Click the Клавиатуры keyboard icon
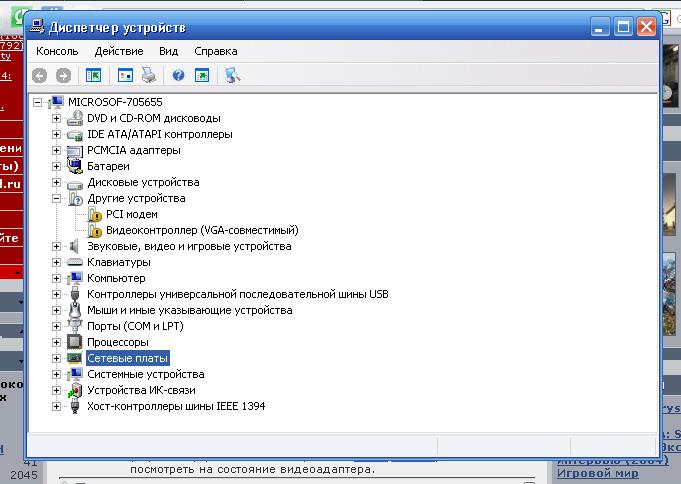 point(75,262)
